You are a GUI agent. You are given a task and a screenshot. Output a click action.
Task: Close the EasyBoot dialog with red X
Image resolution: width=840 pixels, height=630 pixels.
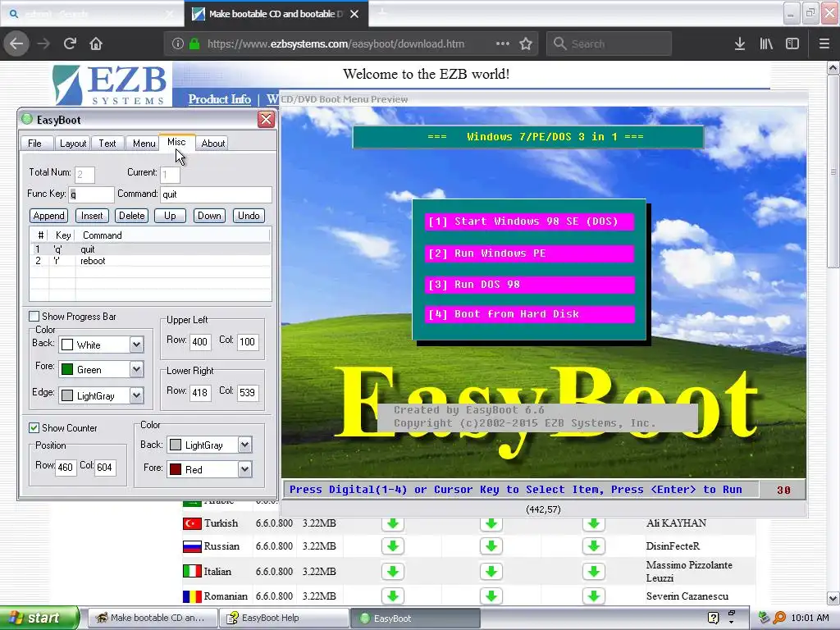[x=267, y=119]
